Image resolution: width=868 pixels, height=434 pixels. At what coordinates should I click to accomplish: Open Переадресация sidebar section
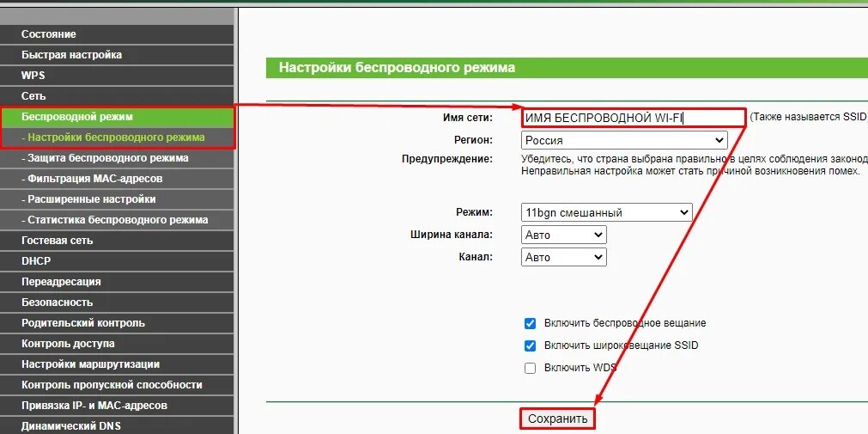coord(117,282)
